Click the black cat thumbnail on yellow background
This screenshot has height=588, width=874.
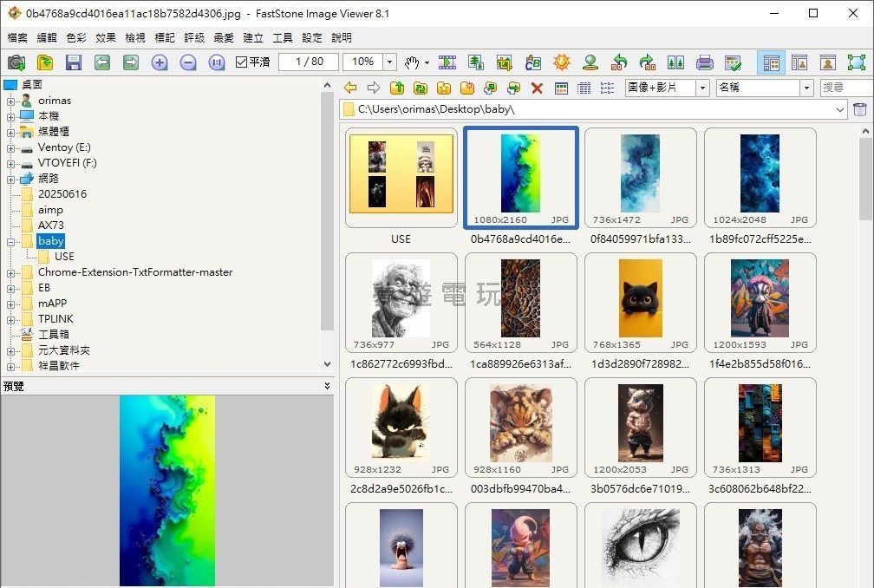(641, 298)
